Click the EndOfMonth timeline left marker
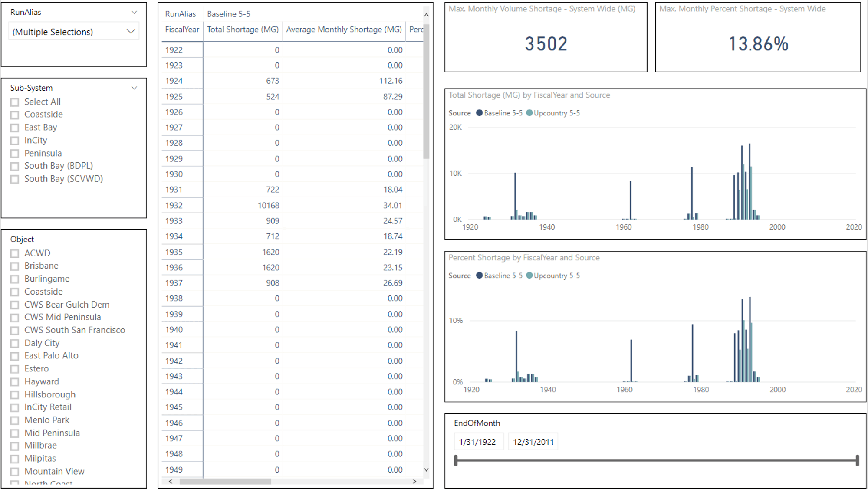The image size is (868, 489). (457, 462)
